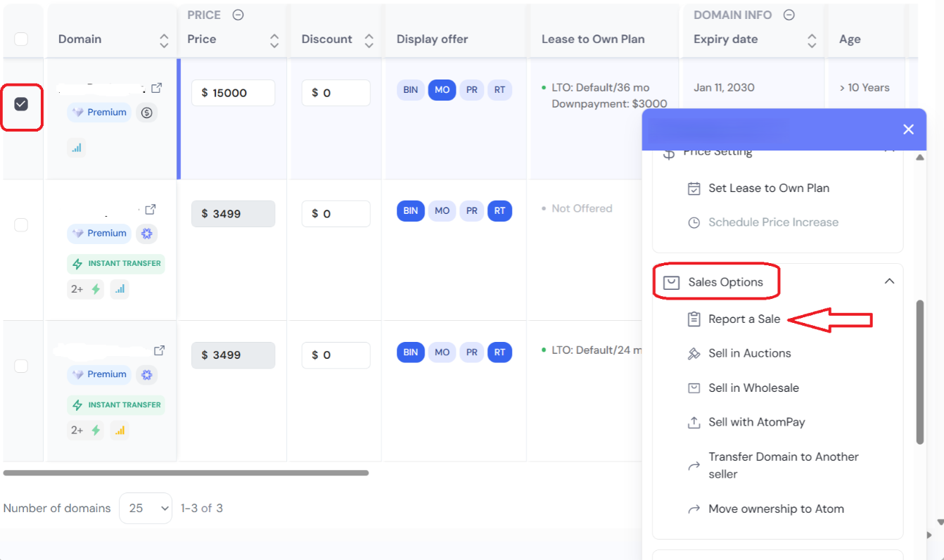Toggle the select-all header checkbox
Image resolution: width=944 pixels, height=560 pixels.
coord(21,39)
